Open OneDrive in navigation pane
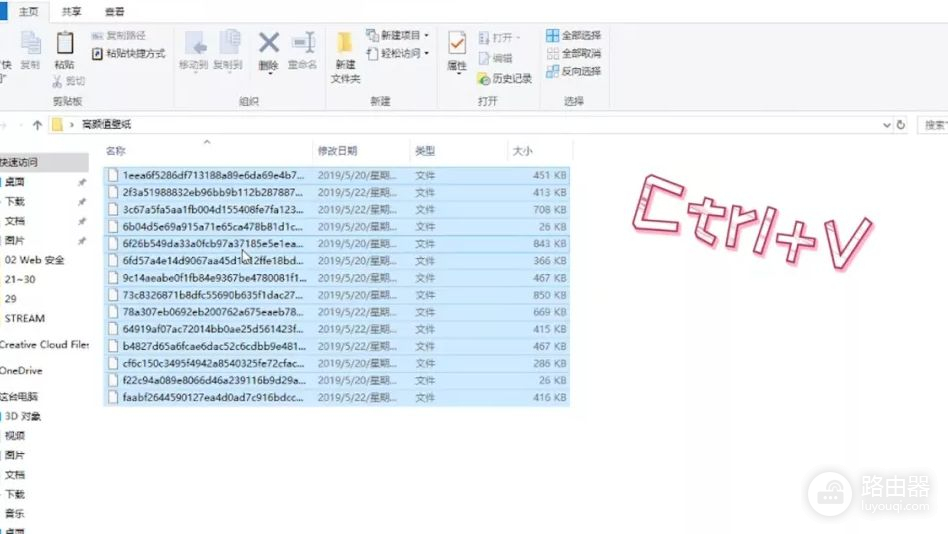Viewport: 948px width, 534px height. (21, 371)
